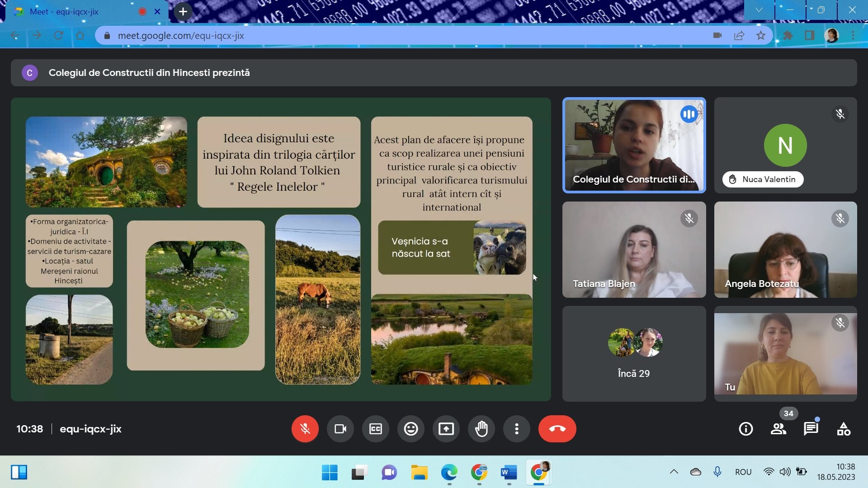Open the Încă 29 participants tile
This screenshot has width=868, height=488.
pyautogui.click(x=634, y=354)
